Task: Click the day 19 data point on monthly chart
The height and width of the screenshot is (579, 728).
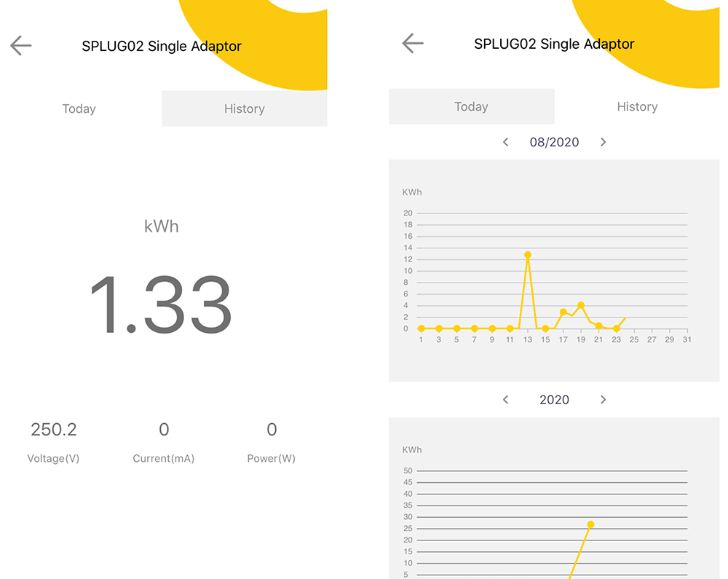Action: tap(581, 305)
